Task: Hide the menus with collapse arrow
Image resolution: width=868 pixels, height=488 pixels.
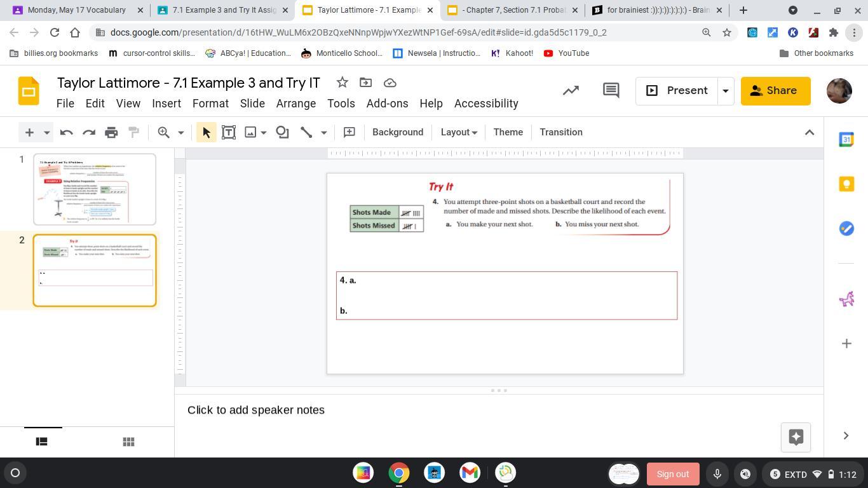Action: pyautogui.click(x=809, y=132)
